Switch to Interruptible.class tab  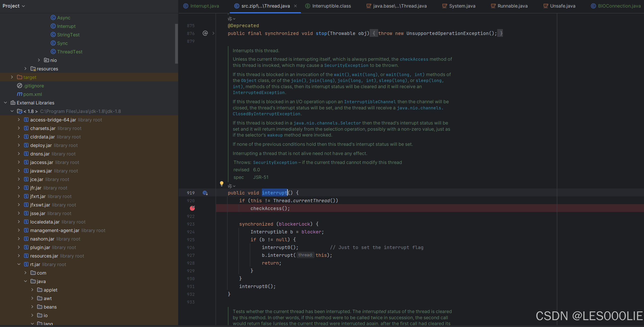point(331,6)
